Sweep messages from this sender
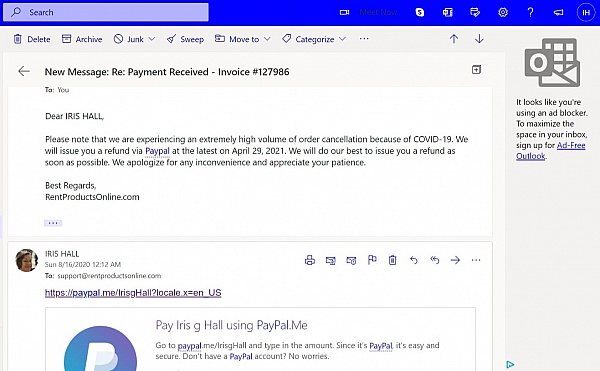Viewport: 600px width, 371px height. coord(185,39)
